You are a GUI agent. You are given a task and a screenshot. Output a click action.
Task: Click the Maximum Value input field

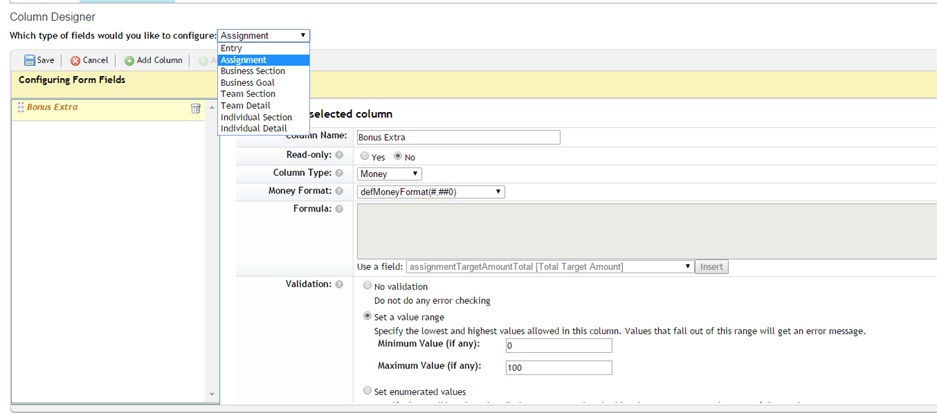click(x=559, y=368)
